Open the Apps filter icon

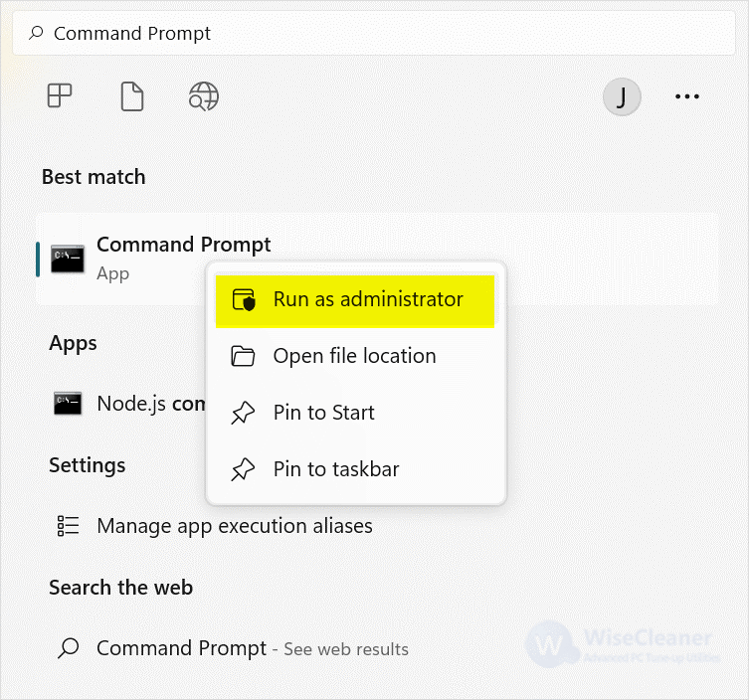point(60,95)
